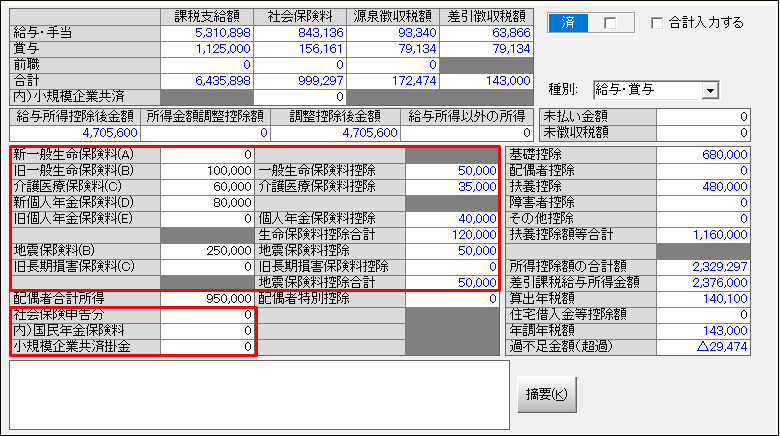Select the 配偶者合計所得 field with 950,000
This screenshot has width=780, height=436.
208,298
